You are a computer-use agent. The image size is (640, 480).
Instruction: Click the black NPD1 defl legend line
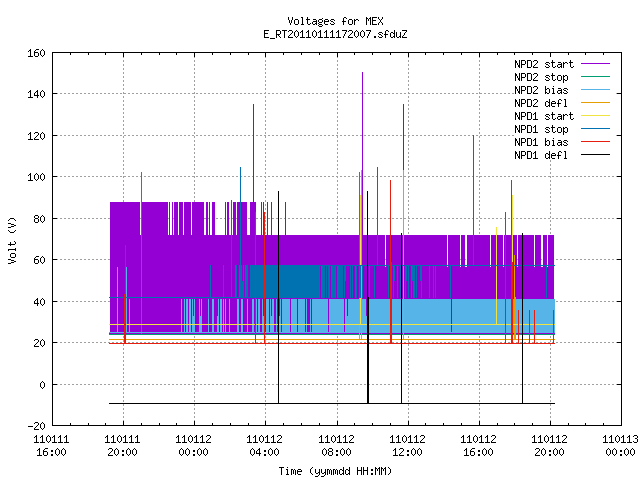point(596,155)
